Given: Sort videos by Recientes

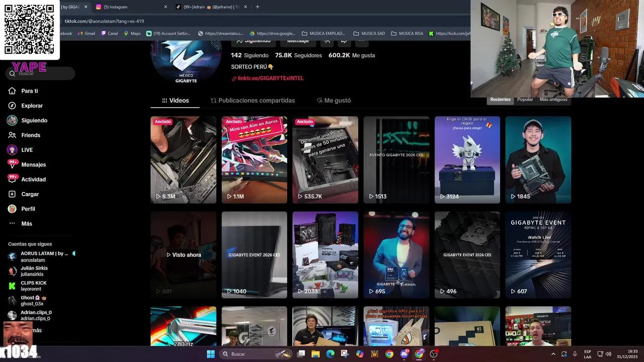Looking at the screenshot, I should point(500,100).
